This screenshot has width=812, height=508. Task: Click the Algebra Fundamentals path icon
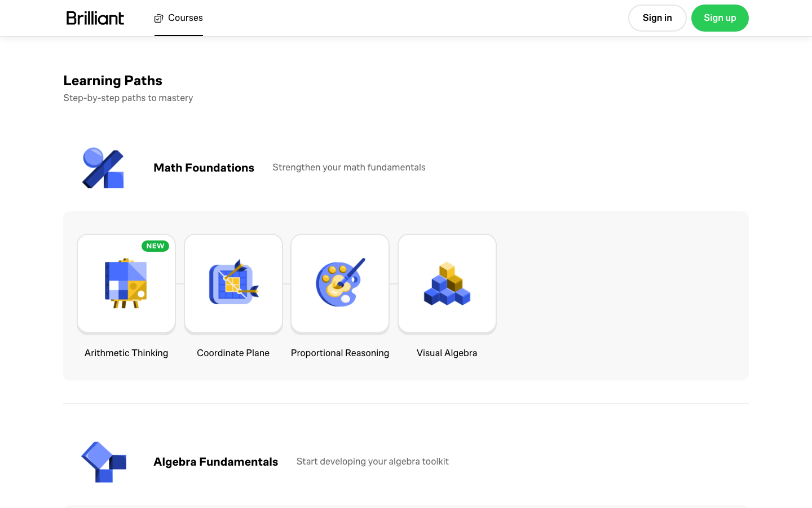pyautogui.click(x=104, y=462)
